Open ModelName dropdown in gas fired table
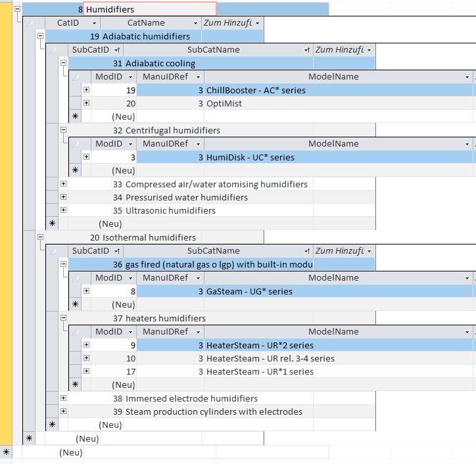476x464 pixels. tap(467, 278)
